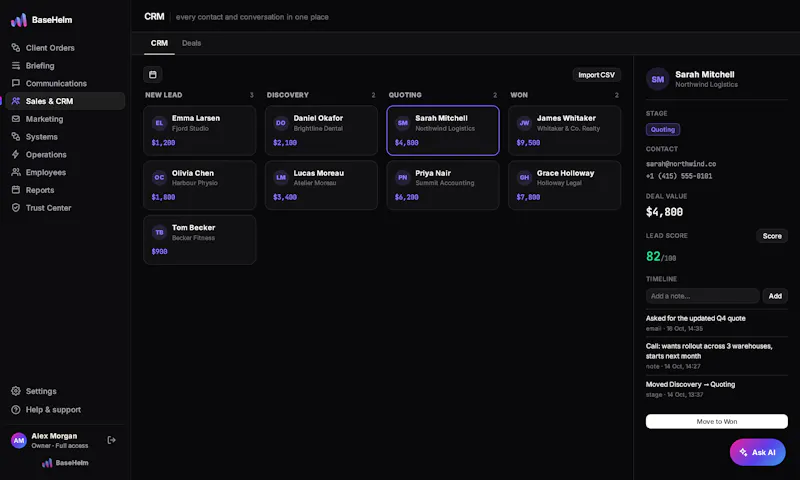Click James Whitaker's JW avatar
This screenshot has width=800, height=480.
pyautogui.click(x=524, y=123)
